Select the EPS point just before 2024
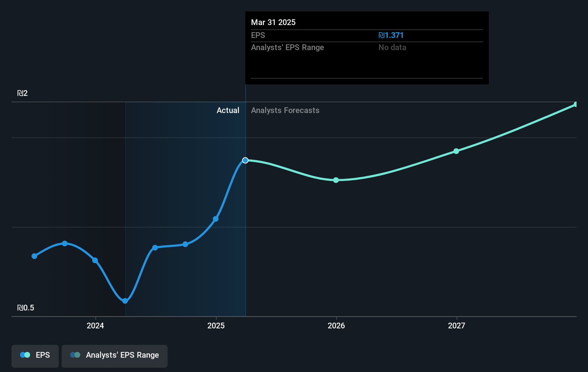Screen dimensions: 588x372 click(x=95, y=260)
